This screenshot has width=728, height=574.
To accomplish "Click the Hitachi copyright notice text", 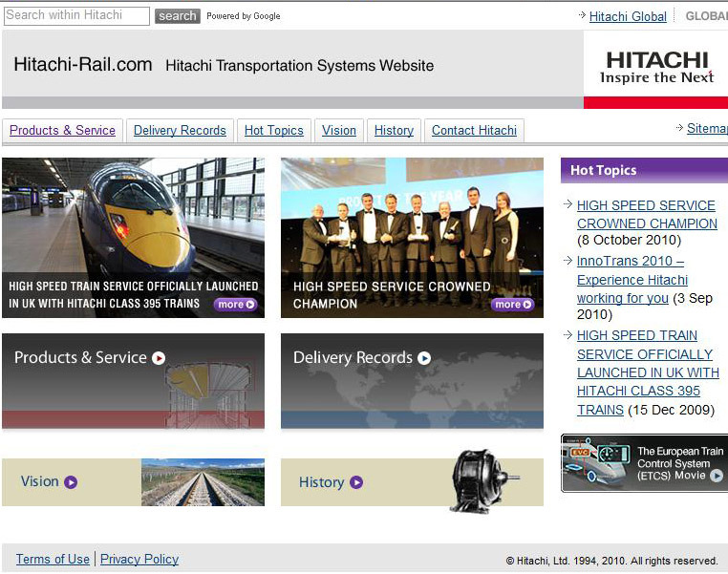I will 611,561.
